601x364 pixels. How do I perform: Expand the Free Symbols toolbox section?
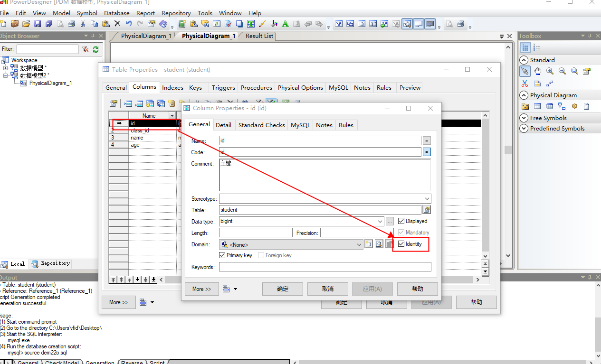pyautogui.click(x=524, y=118)
